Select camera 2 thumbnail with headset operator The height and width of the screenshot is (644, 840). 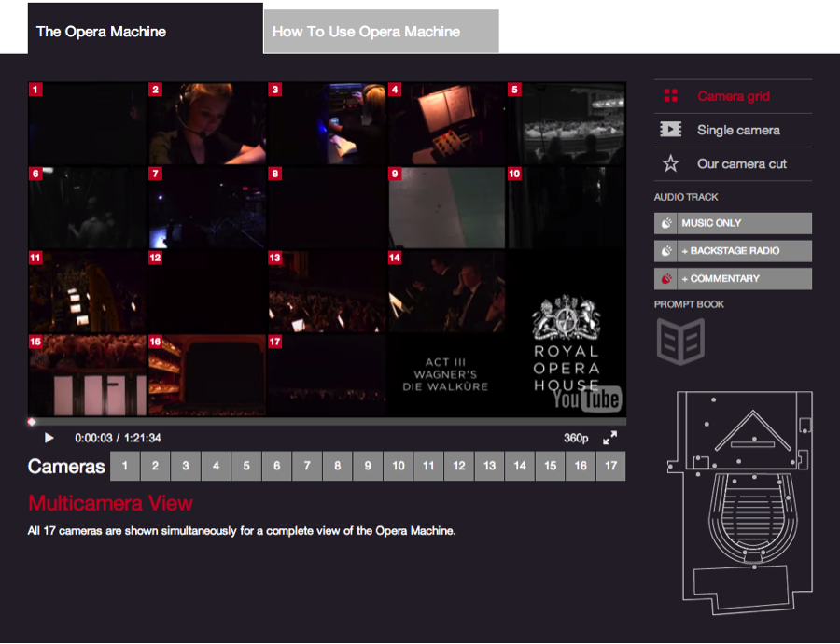click(x=207, y=123)
